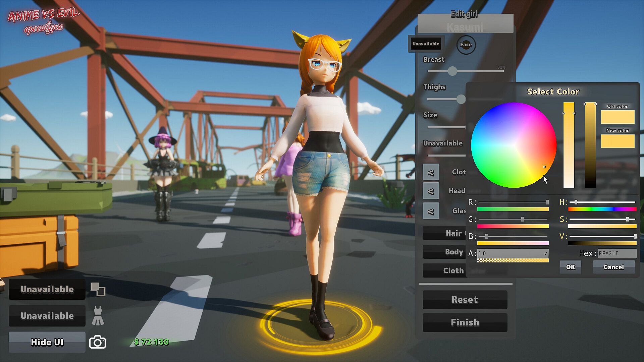Screen dimensions: 644x362
Task: Click previous arrow for Head row
Action: tap(431, 191)
